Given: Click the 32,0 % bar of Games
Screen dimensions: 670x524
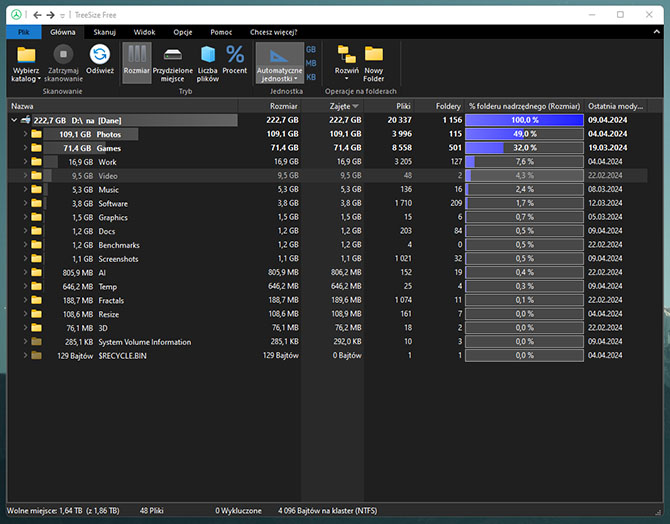Looking at the screenshot, I should pyautogui.click(x=524, y=148).
